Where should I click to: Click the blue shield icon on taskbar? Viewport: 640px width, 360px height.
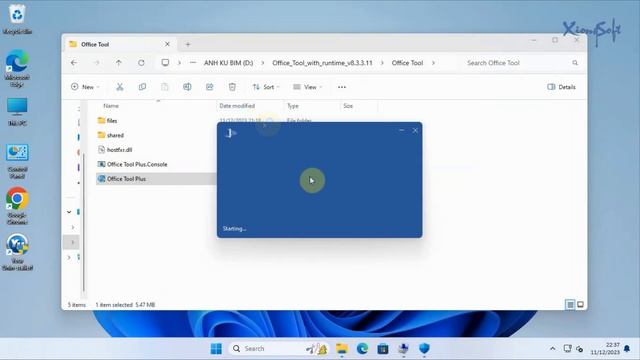coord(424,349)
